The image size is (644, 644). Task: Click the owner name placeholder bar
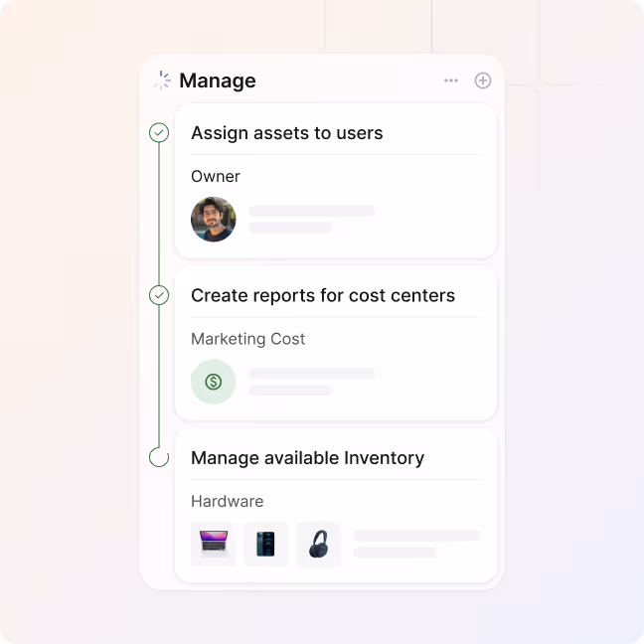311,211
